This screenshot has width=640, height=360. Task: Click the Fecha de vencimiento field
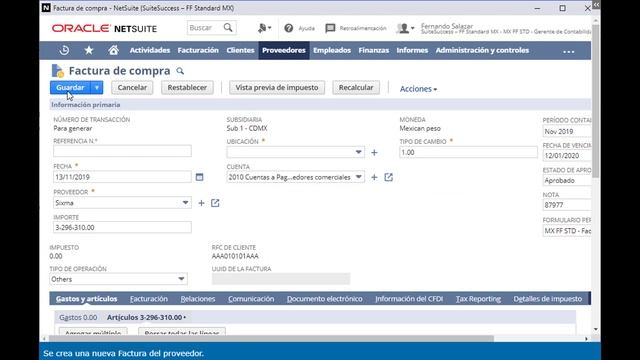(567, 156)
